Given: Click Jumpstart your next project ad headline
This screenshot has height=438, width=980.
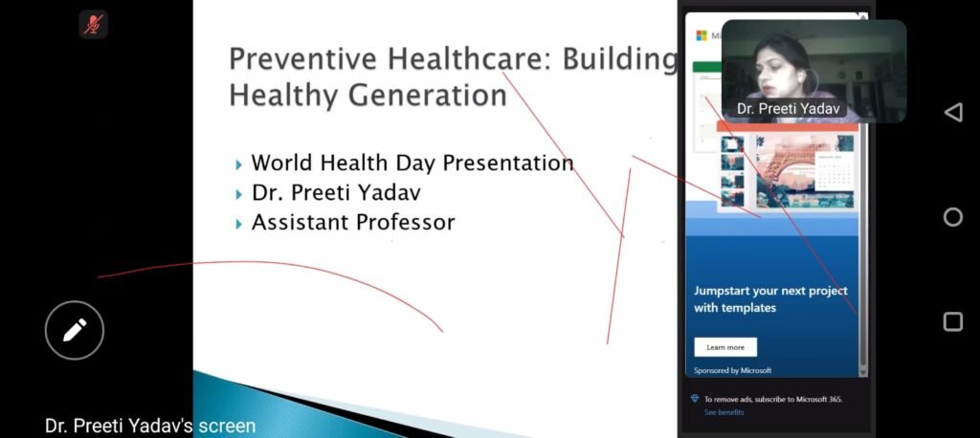Looking at the screenshot, I should point(770,299).
